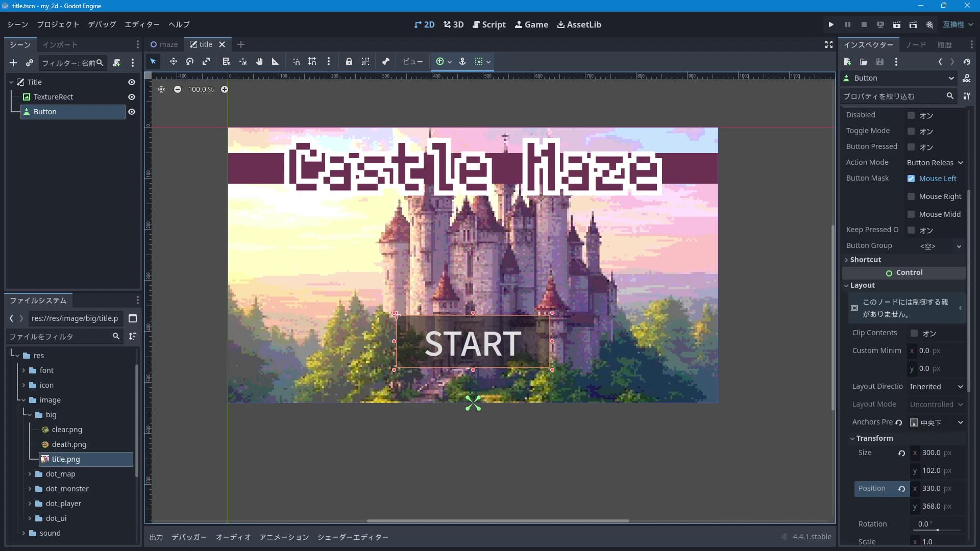
Task: Open the skeleton options bone icon
Action: [386, 62]
